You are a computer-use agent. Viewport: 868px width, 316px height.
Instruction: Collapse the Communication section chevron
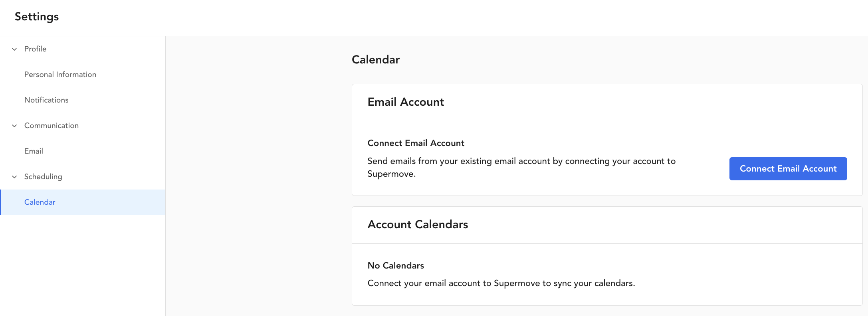pyautogui.click(x=14, y=126)
